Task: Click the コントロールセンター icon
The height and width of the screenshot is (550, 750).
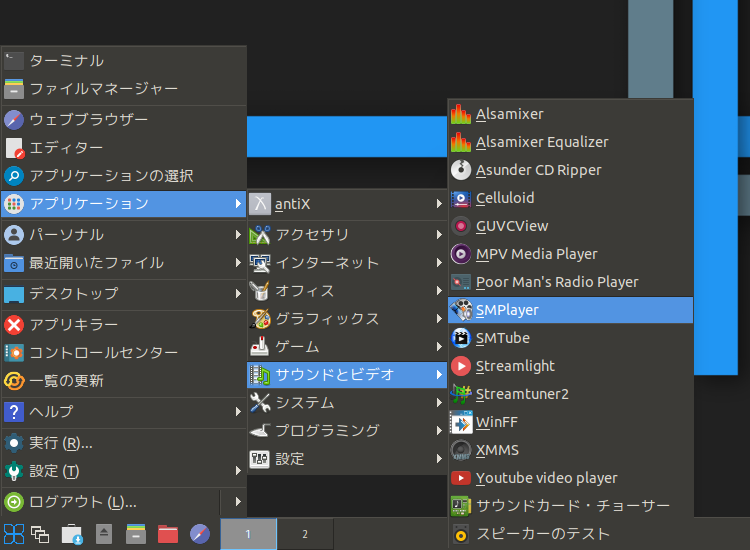Action: (14, 353)
